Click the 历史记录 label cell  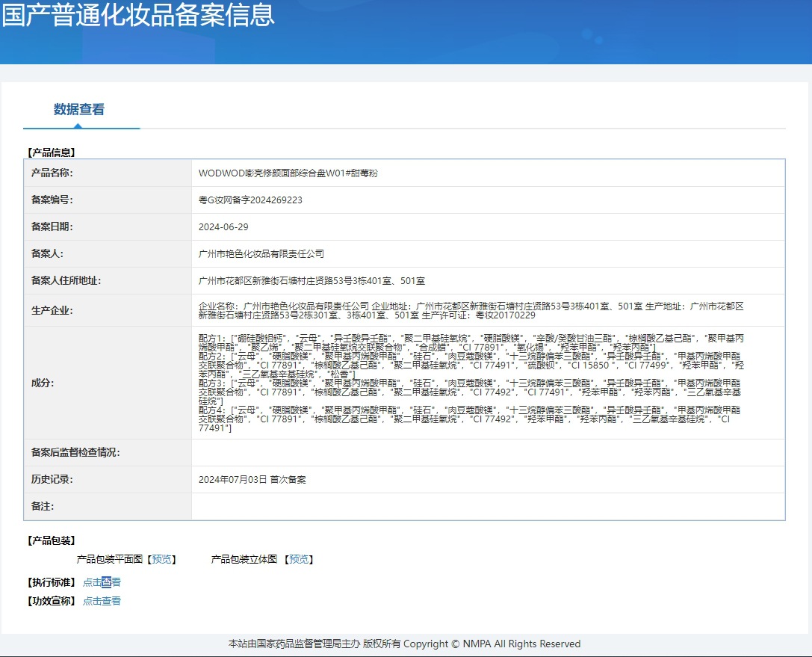(108, 480)
